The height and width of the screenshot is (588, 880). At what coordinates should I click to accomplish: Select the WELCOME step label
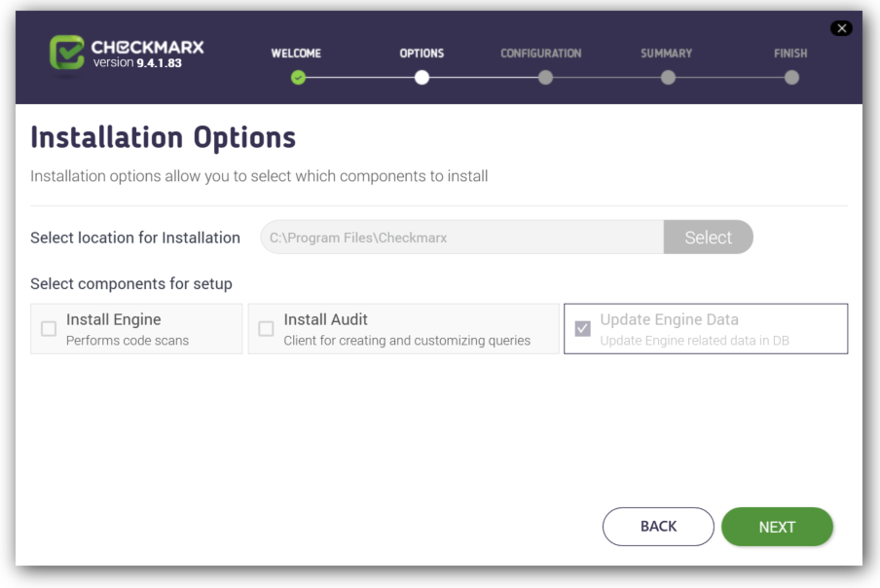[296, 54]
